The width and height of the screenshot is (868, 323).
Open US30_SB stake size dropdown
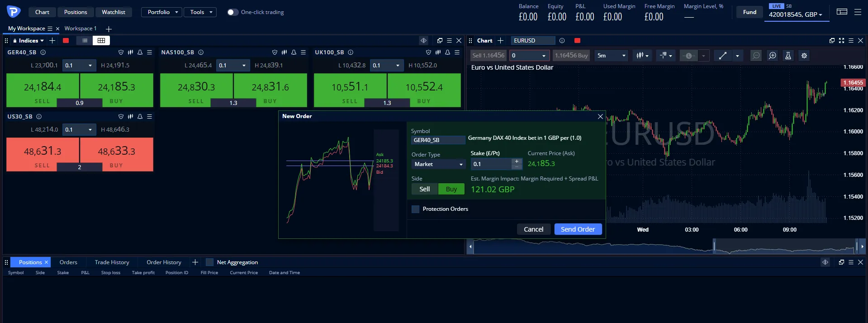click(79, 130)
